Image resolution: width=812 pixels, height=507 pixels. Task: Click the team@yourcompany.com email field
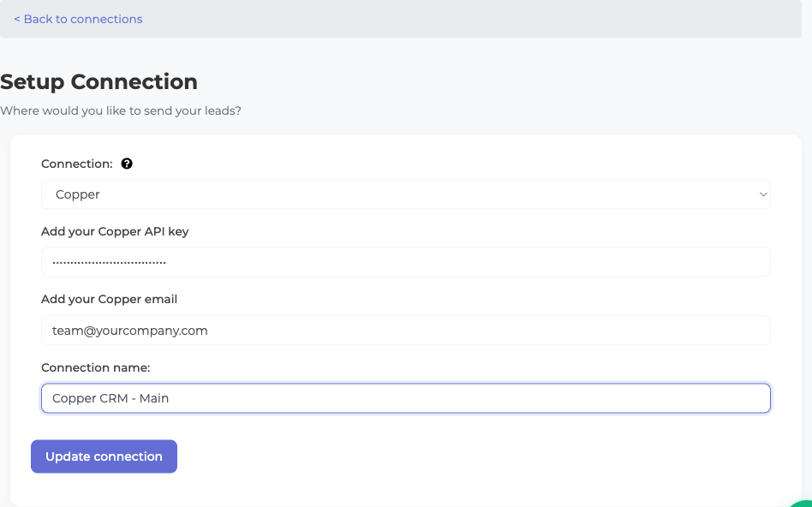pyautogui.click(x=406, y=330)
